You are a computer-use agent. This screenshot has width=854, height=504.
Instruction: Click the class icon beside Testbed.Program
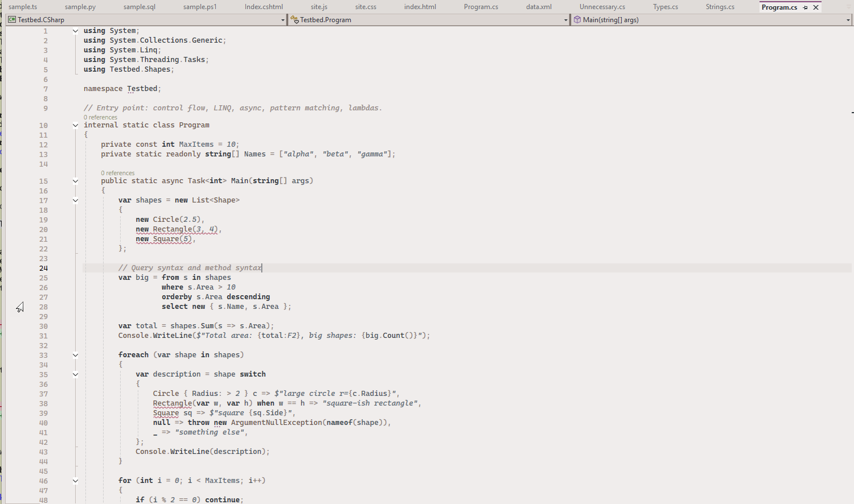(295, 19)
